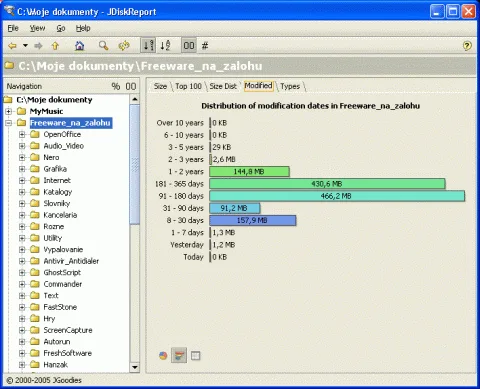Screen dimensions: 480x389
Task: Switch to the Top 100 tab
Action: (x=188, y=86)
